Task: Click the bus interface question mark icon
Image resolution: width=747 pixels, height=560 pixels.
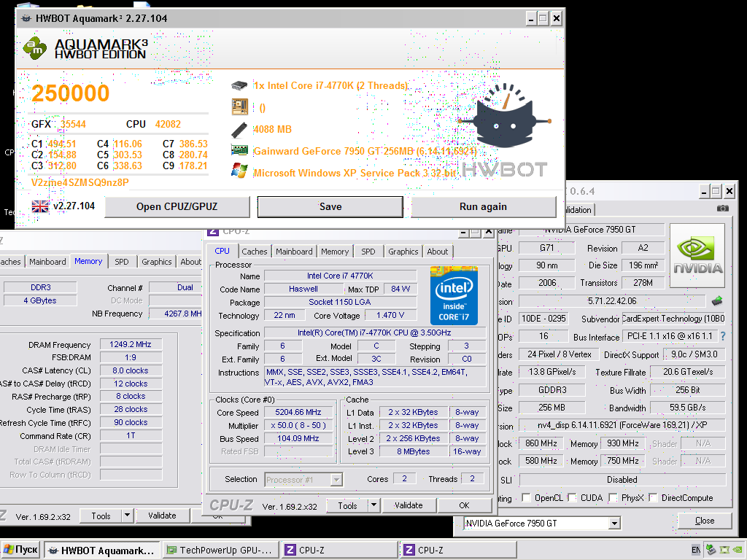Action: click(x=723, y=336)
